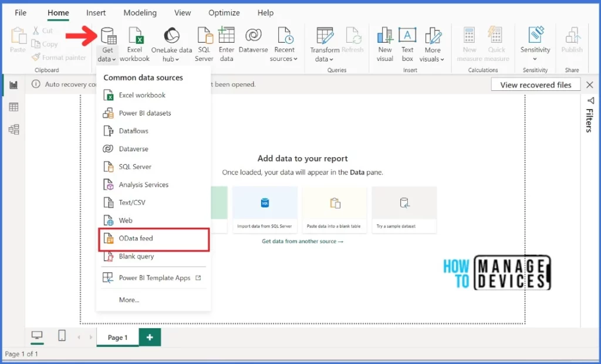601x364 pixels.
Task: Choose Dataflows from data sources menu
Action: pos(153,131)
